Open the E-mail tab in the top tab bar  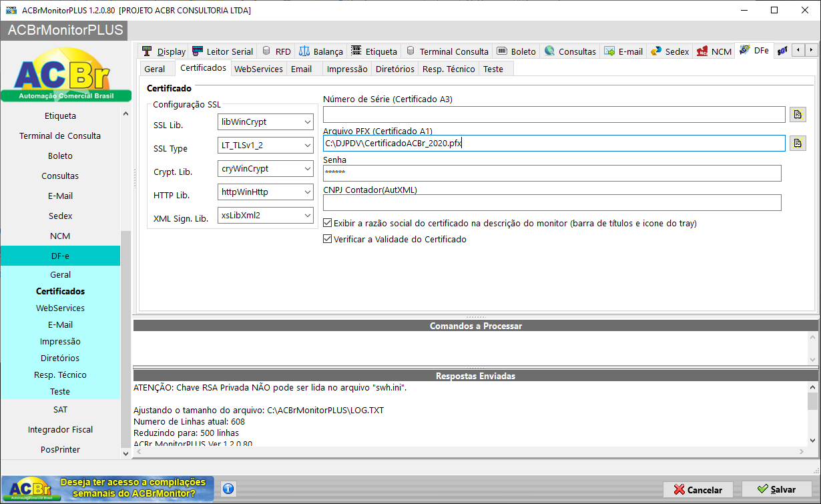pyautogui.click(x=623, y=51)
